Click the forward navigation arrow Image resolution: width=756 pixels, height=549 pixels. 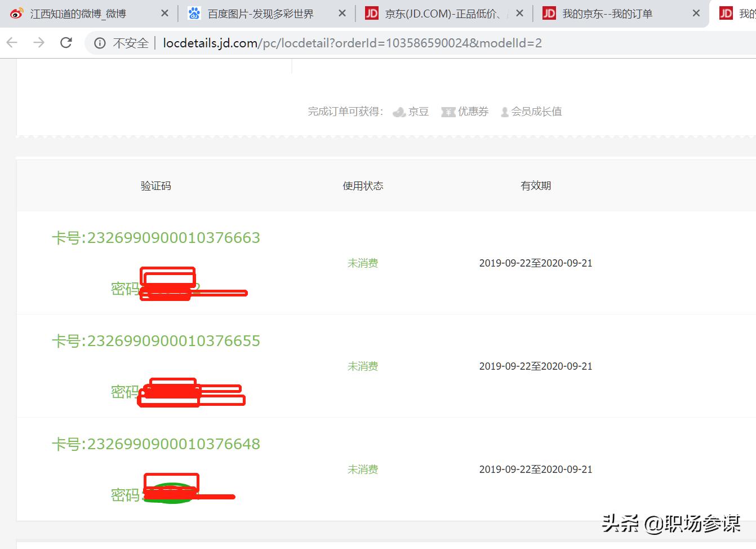pos(38,42)
